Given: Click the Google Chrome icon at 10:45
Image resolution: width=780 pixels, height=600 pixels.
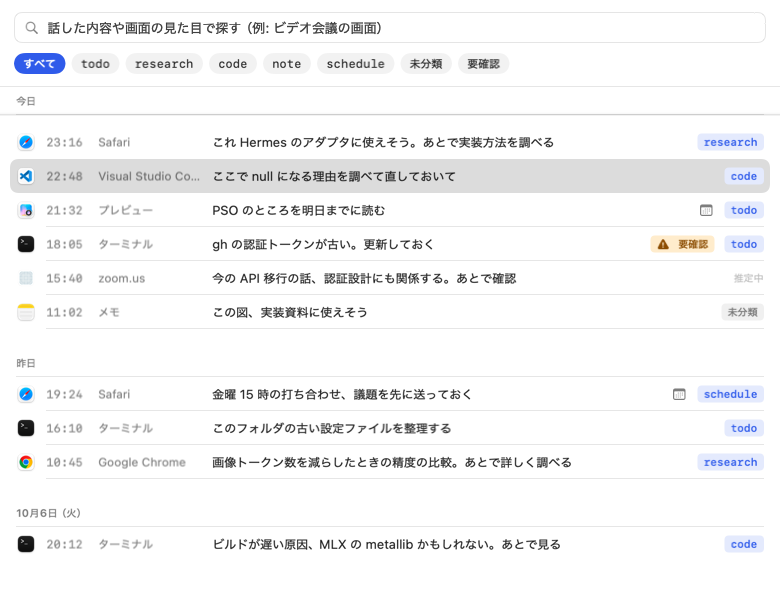Looking at the screenshot, I should [x=26, y=462].
